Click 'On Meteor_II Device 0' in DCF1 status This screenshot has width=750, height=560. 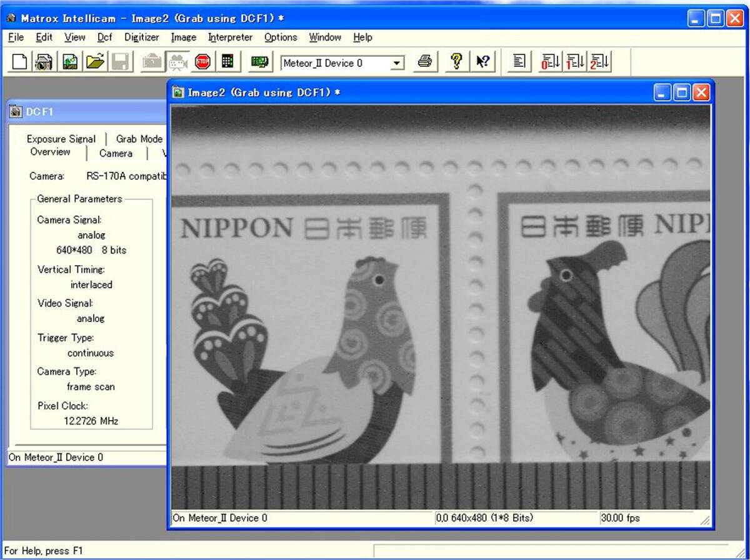[56, 457]
